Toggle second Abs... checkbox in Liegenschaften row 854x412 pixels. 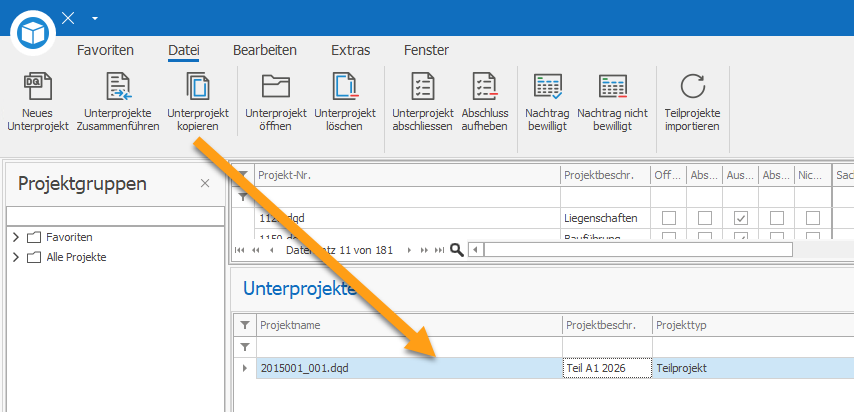coord(777,218)
